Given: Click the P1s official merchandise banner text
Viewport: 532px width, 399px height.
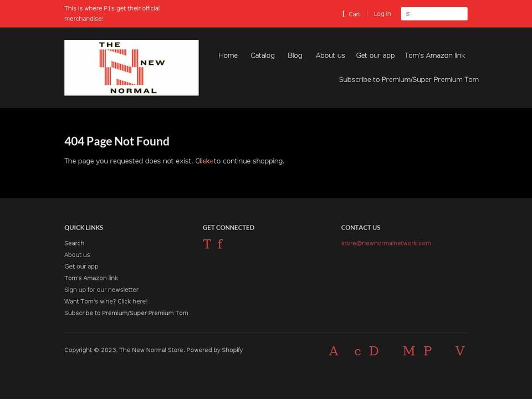Looking at the screenshot, I should coord(112,13).
